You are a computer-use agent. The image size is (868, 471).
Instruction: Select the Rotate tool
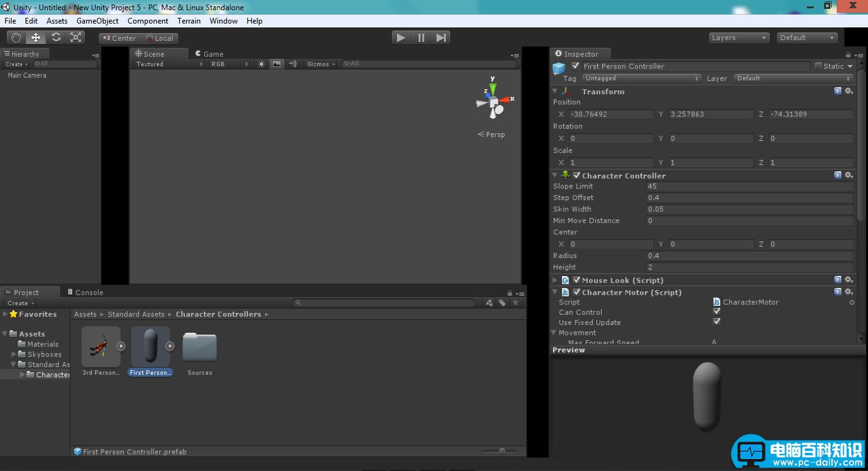point(56,38)
